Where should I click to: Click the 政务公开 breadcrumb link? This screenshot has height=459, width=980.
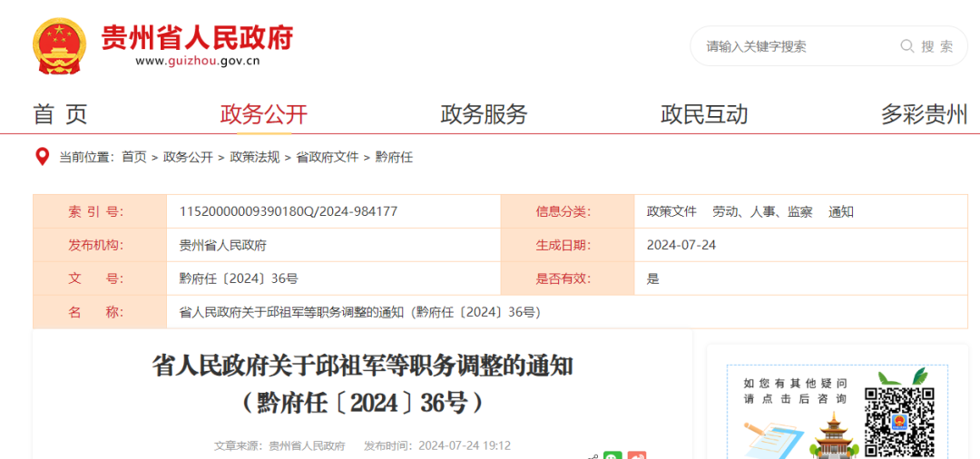click(188, 157)
